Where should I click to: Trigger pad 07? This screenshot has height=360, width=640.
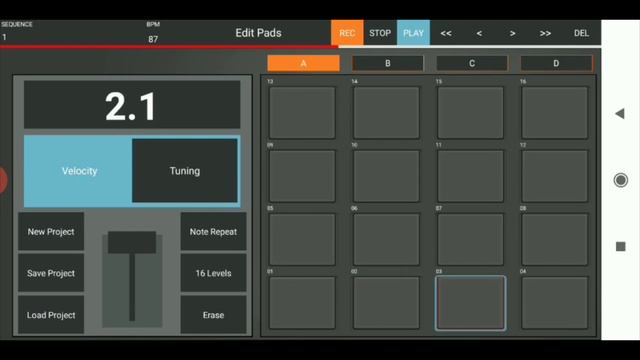tap(470, 239)
